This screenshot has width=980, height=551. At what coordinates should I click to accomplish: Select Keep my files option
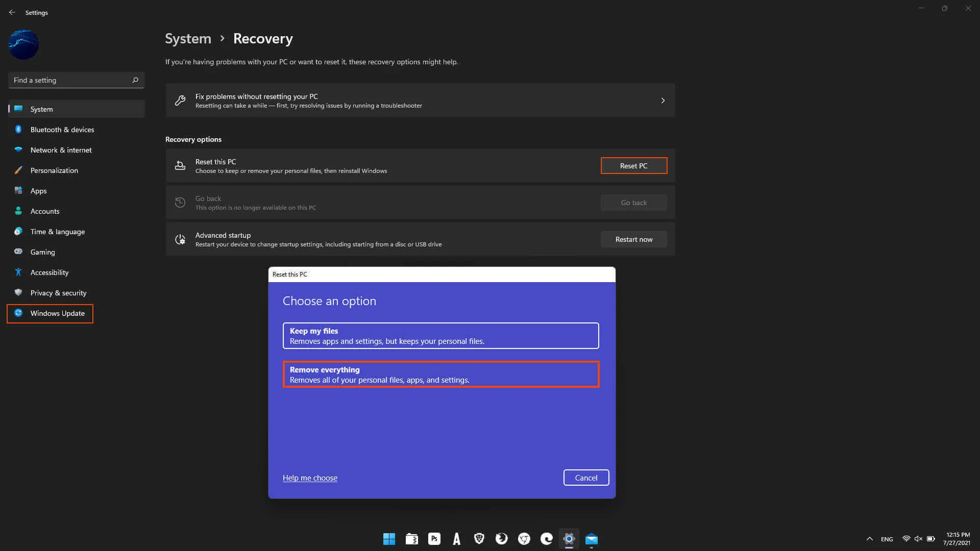(x=440, y=335)
